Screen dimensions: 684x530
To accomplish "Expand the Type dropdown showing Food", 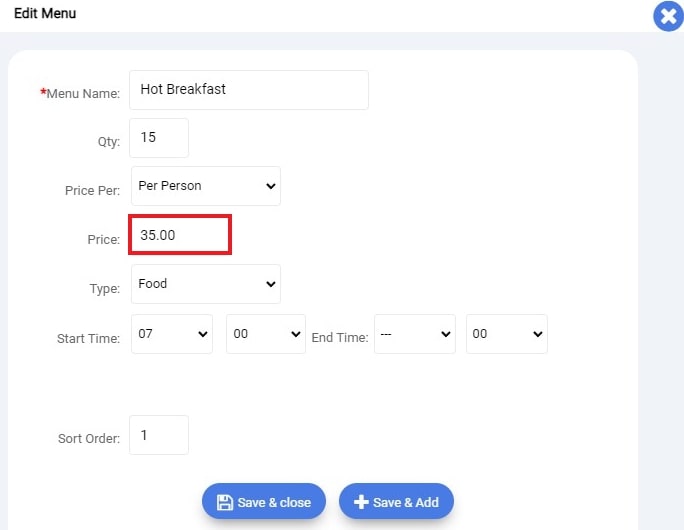I will [x=205, y=284].
